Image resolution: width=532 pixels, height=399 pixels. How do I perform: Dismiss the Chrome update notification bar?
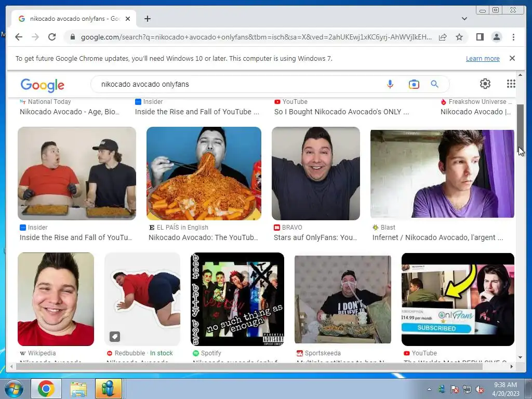point(512,58)
